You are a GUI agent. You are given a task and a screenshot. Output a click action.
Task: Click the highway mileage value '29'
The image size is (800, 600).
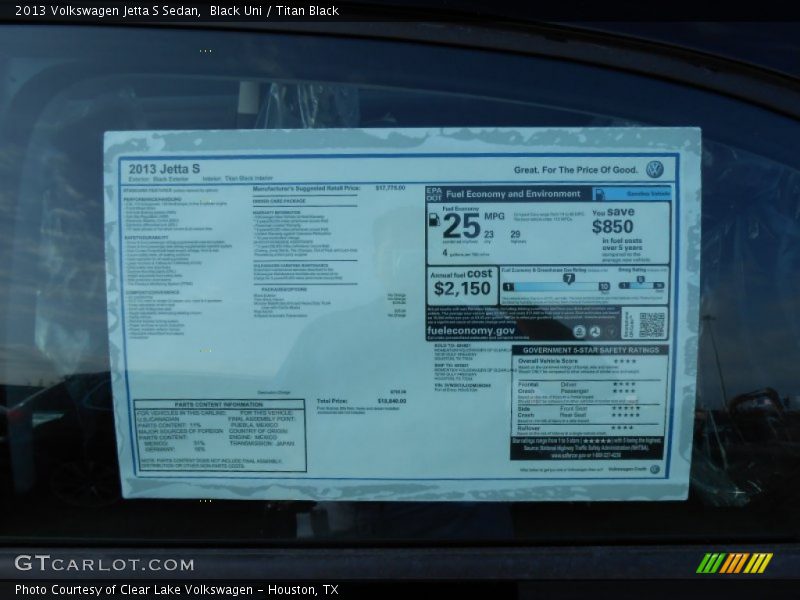515,234
